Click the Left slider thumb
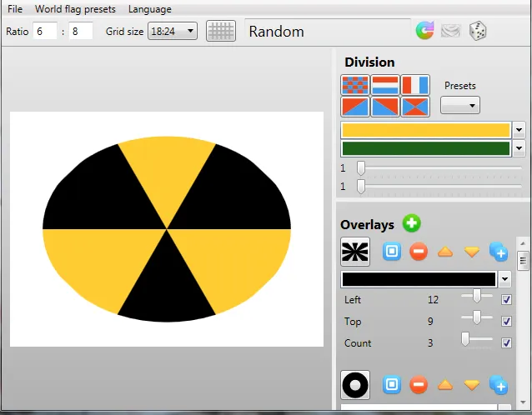 [477, 296]
